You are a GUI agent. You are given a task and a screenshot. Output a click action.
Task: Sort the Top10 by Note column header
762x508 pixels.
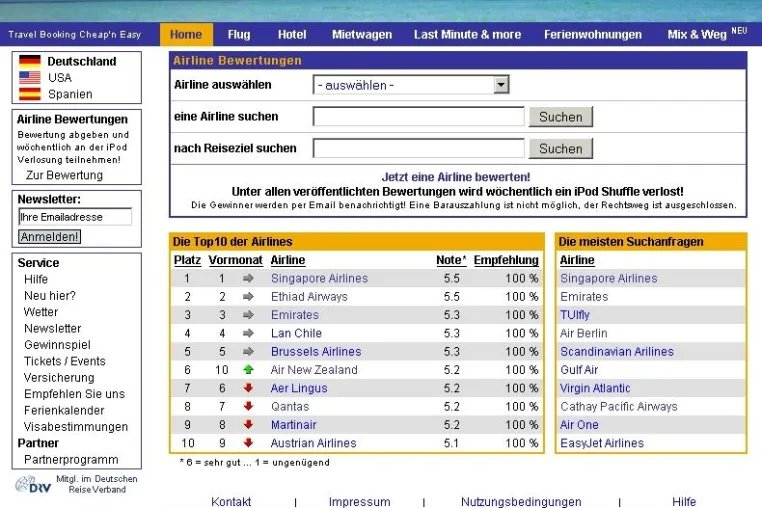click(451, 260)
